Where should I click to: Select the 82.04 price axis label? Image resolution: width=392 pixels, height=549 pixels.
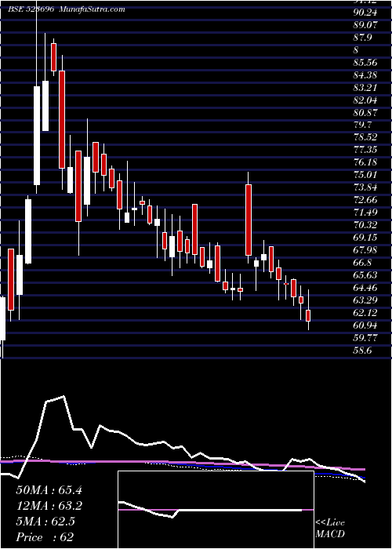pos(365,100)
